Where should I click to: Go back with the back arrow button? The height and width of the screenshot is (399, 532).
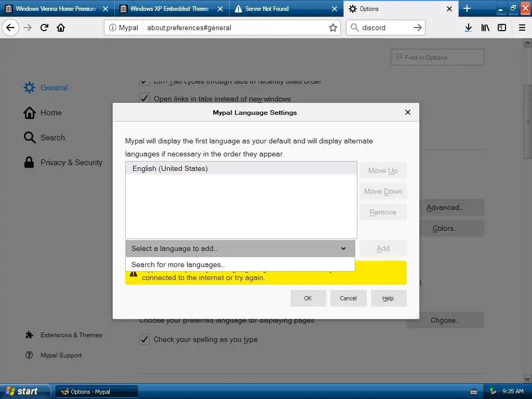pyautogui.click(x=10, y=28)
